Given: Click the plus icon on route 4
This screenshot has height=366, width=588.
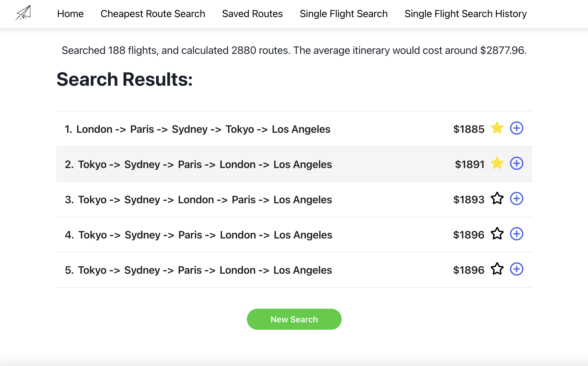Looking at the screenshot, I should point(516,234).
